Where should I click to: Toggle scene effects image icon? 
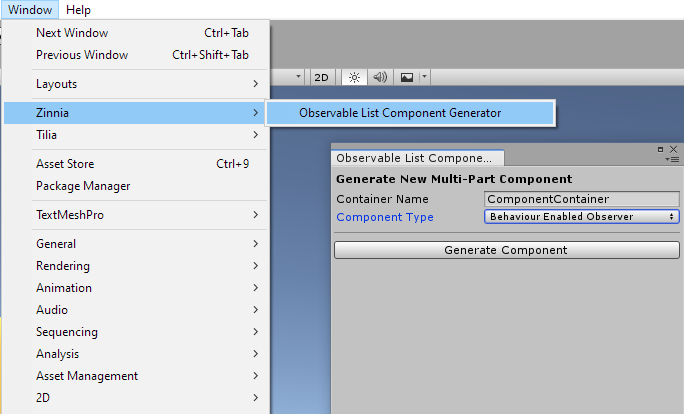tap(407, 77)
